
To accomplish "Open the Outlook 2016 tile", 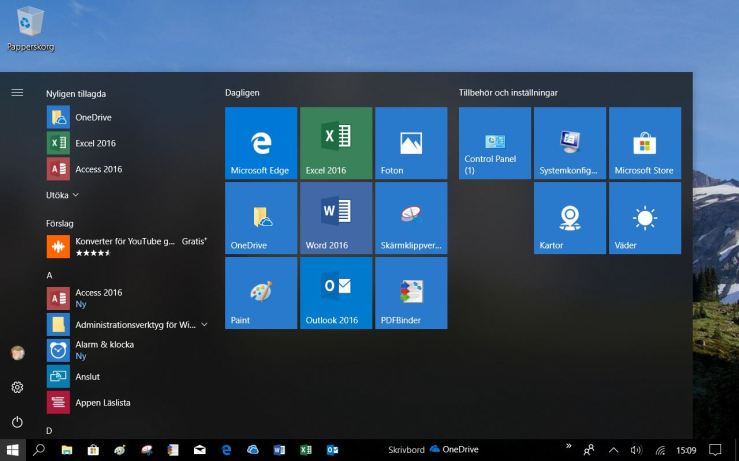I will click(x=336, y=293).
